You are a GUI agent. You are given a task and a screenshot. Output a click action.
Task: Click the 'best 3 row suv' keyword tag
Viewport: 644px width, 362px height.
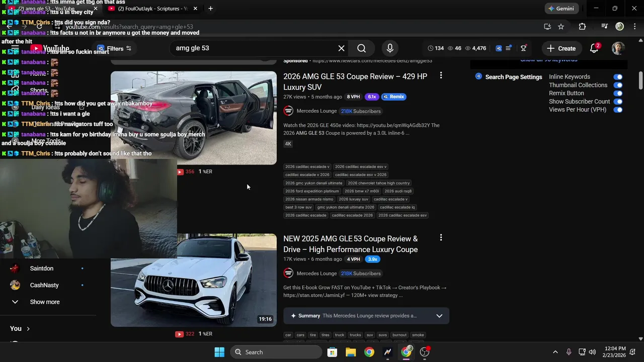click(x=298, y=207)
